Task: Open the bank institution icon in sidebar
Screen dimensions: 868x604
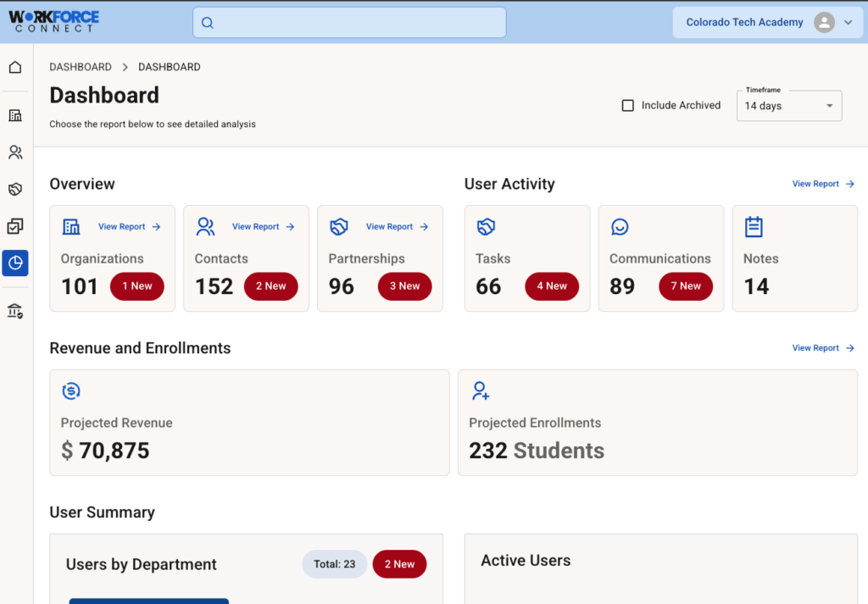Action: [15, 312]
